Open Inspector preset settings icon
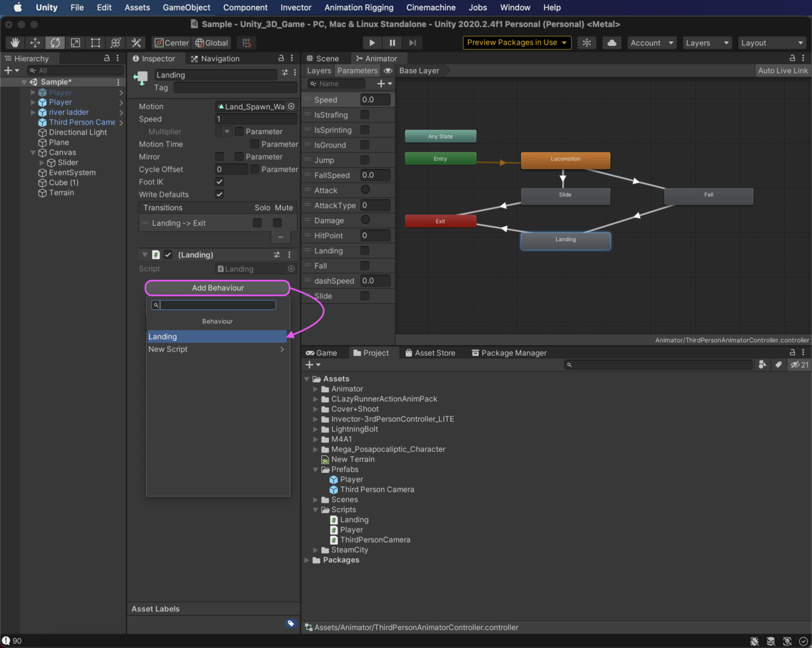 (285, 73)
